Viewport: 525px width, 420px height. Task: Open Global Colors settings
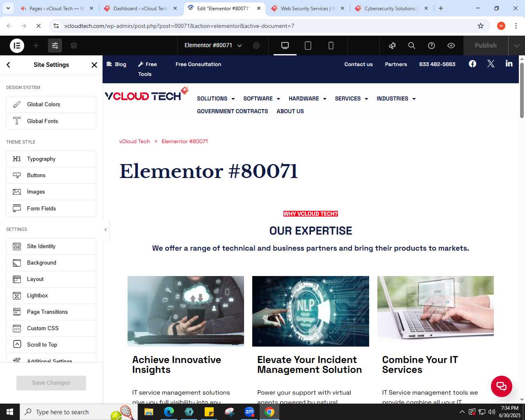51,104
